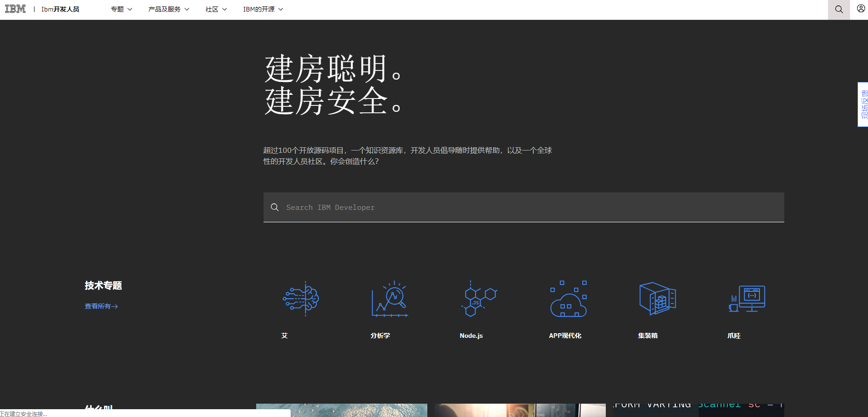Click the IBM logo in header
Viewport: 868px width, 417px height.
point(15,9)
